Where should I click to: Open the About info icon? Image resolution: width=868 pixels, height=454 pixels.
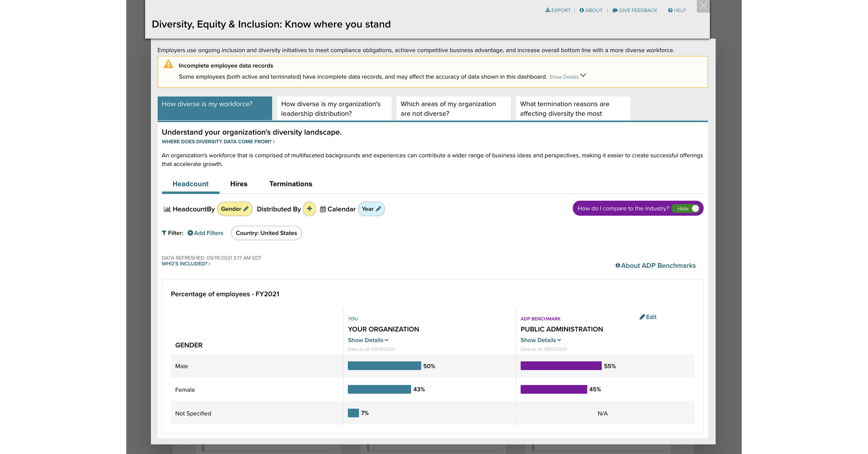coord(582,10)
